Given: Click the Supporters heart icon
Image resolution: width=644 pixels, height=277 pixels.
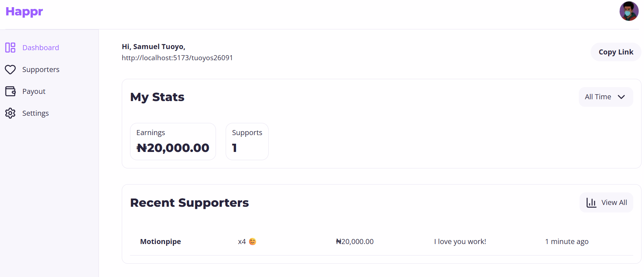Looking at the screenshot, I should (10, 70).
